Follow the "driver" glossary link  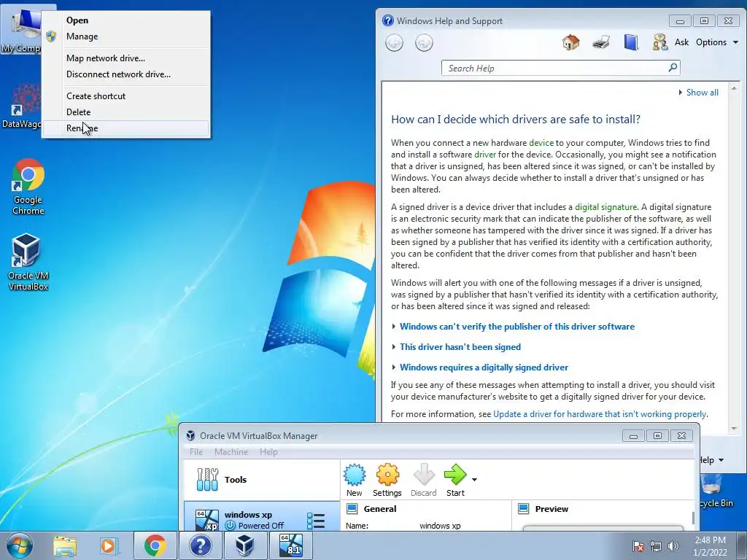click(485, 155)
